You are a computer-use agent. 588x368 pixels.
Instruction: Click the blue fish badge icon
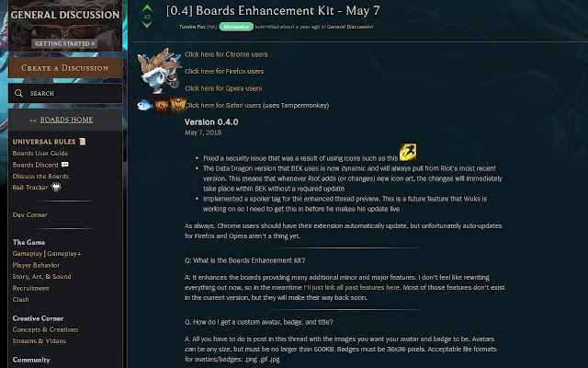pos(144,105)
